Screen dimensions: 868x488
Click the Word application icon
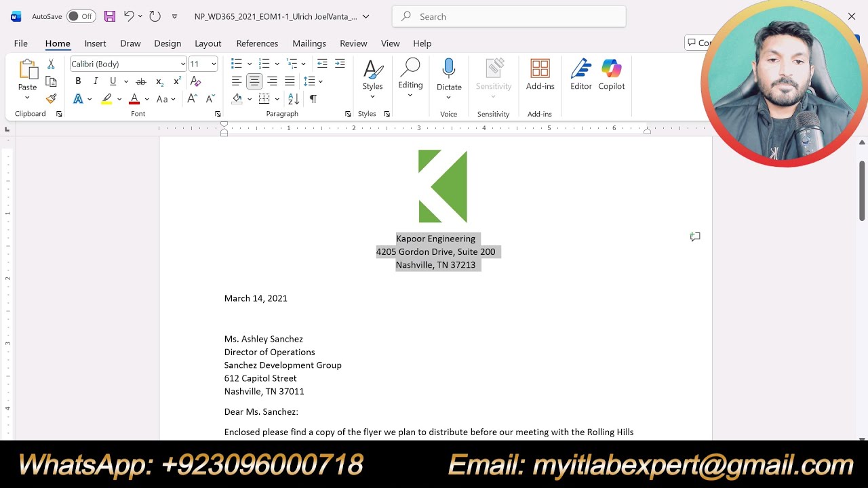coord(16,16)
